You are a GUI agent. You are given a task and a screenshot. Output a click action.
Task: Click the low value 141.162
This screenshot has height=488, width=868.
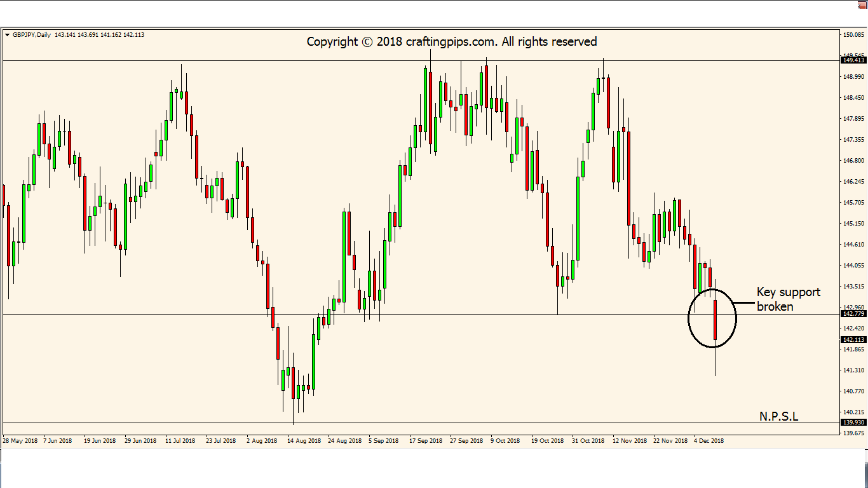[x=111, y=35]
